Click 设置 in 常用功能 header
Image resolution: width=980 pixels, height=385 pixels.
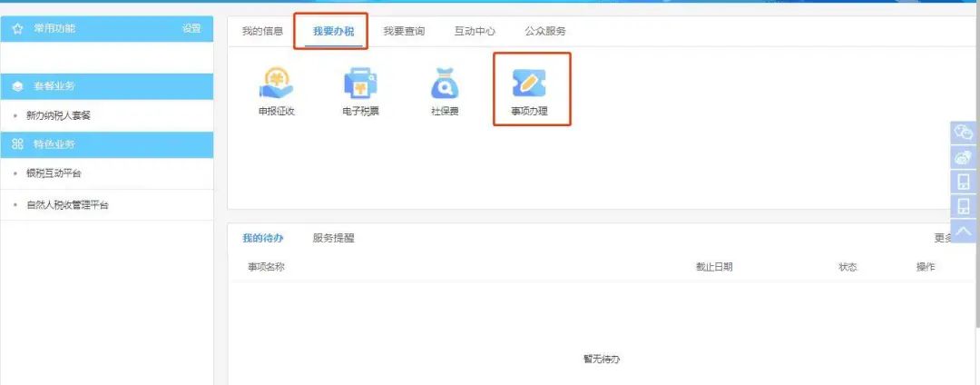coord(191,29)
